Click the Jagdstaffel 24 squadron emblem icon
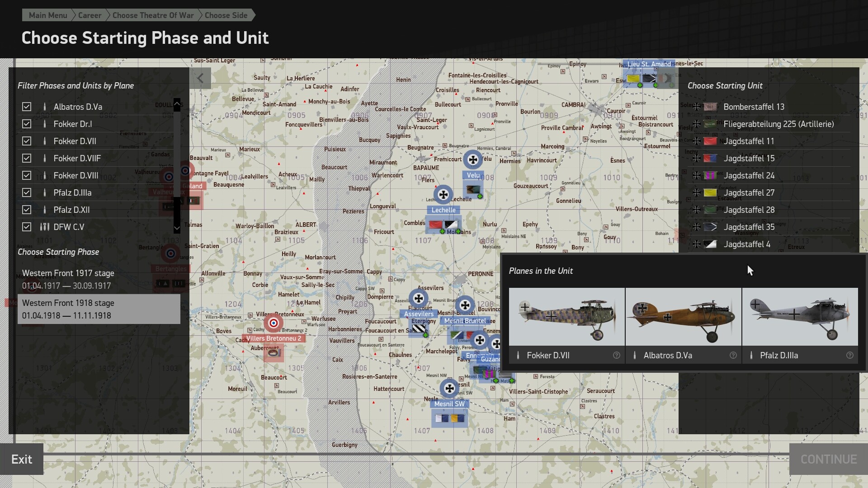 710,175
